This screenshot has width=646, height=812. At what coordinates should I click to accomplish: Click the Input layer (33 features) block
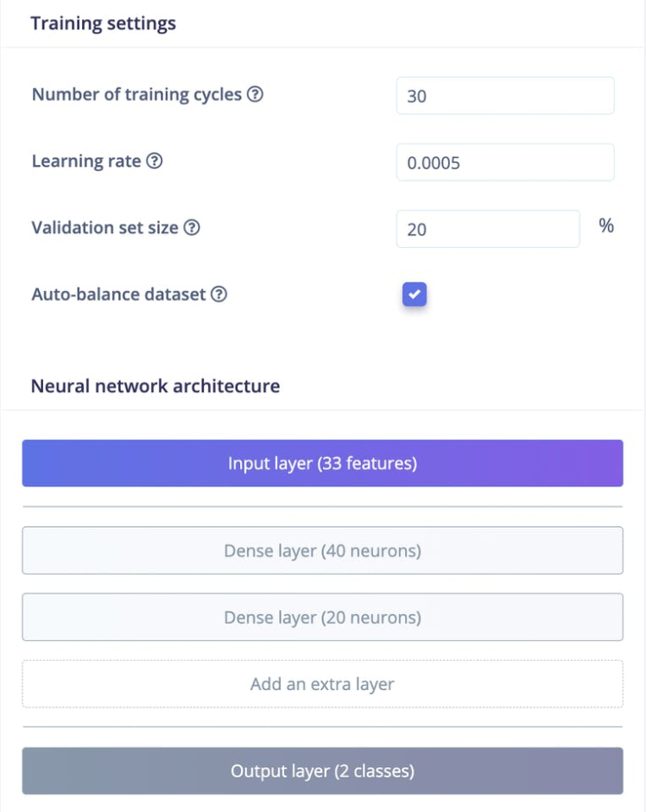tap(322, 464)
